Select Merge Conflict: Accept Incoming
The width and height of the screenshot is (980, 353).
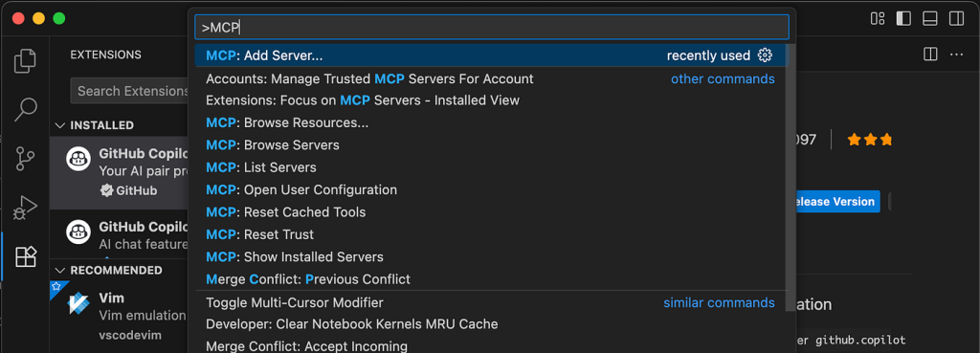[491, 345]
